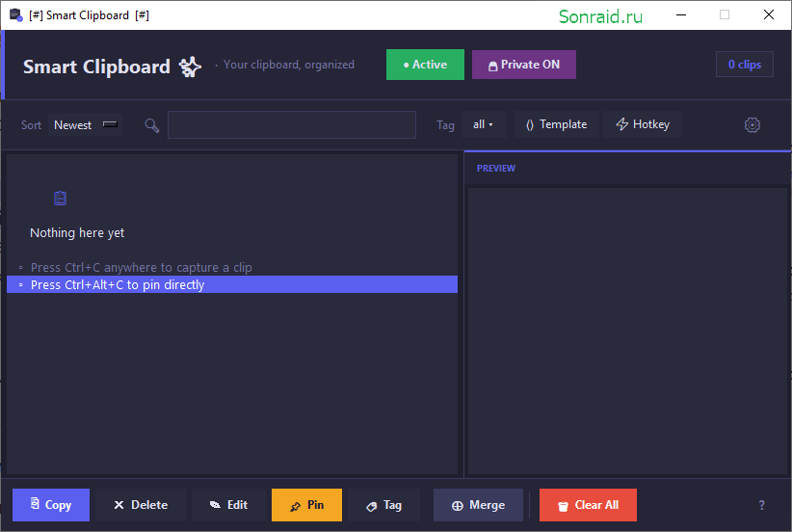Pin the selected clip with Pin button

pos(306,505)
